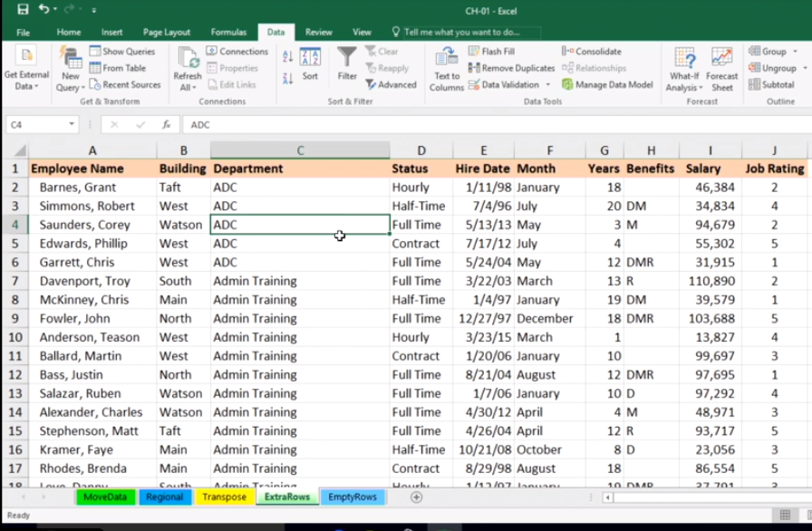Open the Page Layout tab
This screenshot has width=812, height=531.
click(x=166, y=32)
